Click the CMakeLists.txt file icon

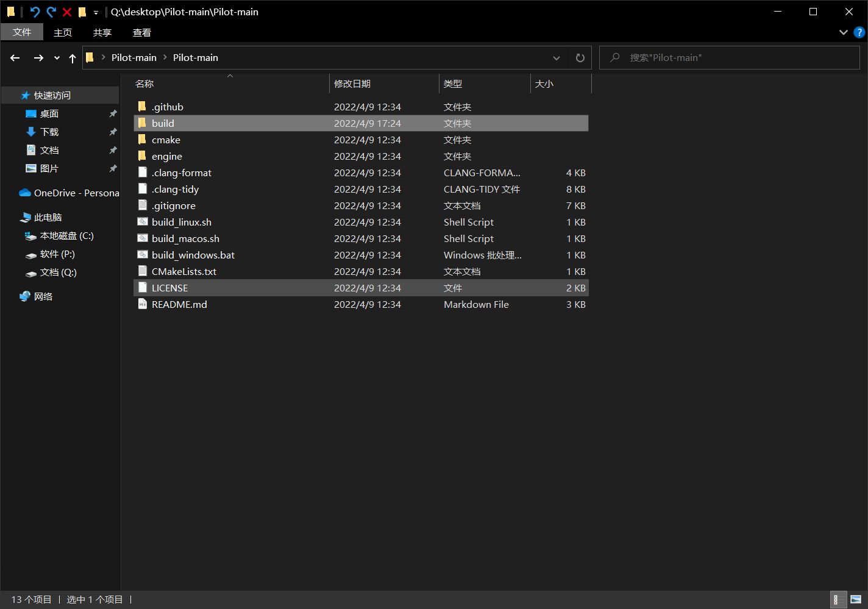click(x=143, y=271)
